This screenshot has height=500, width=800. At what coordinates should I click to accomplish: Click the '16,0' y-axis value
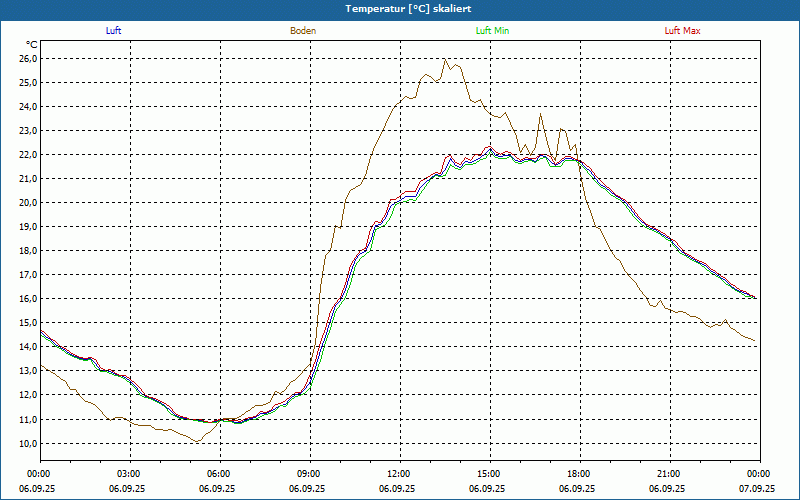tap(28, 298)
